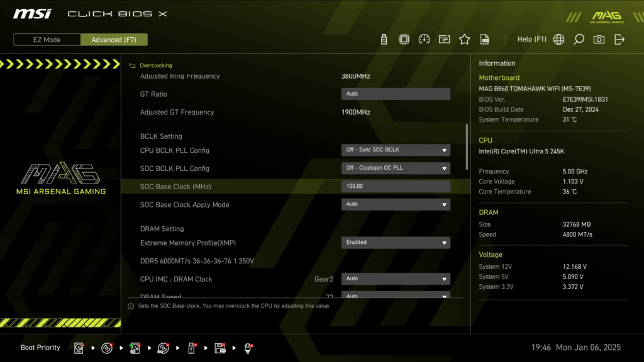Open the GT Ratio dropdown
The width and height of the screenshot is (644, 362).
pyautogui.click(x=395, y=93)
